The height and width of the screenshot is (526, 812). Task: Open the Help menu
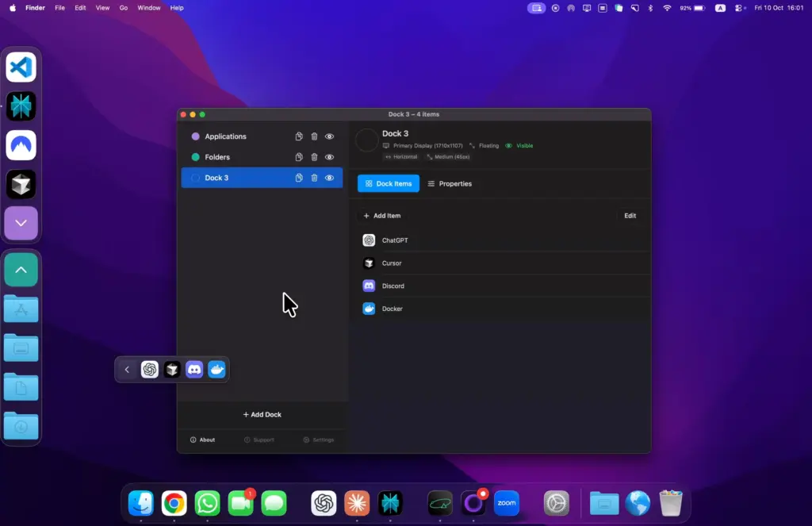[177, 8]
